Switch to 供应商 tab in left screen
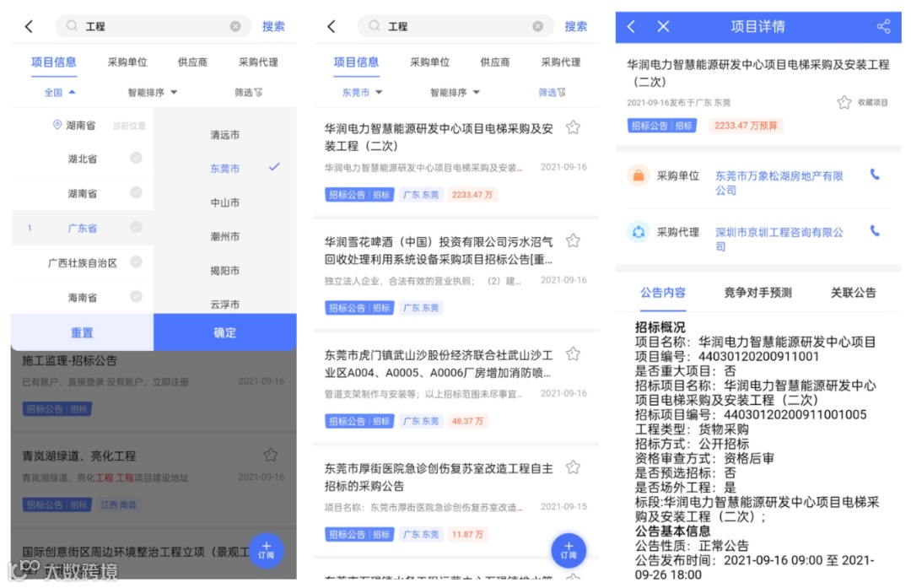The width and height of the screenshot is (911, 588). click(x=192, y=62)
